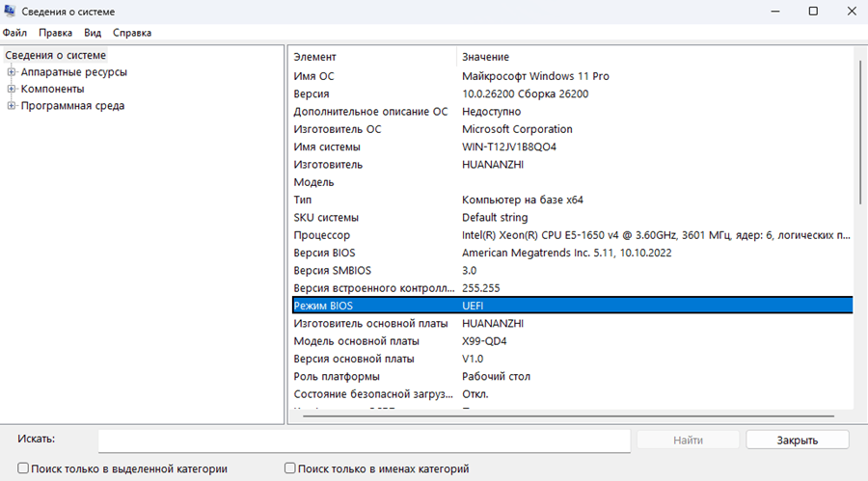The height and width of the screenshot is (481, 868).
Task: Click the Найти button
Action: (688, 441)
